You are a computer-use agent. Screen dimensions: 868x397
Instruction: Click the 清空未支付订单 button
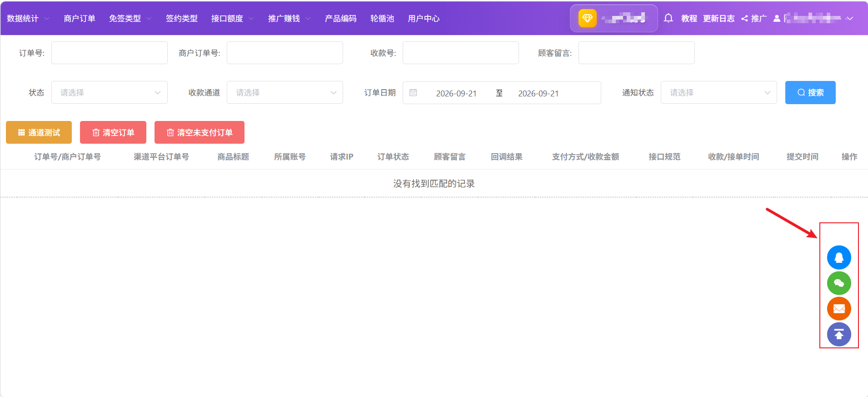click(x=200, y=132)
